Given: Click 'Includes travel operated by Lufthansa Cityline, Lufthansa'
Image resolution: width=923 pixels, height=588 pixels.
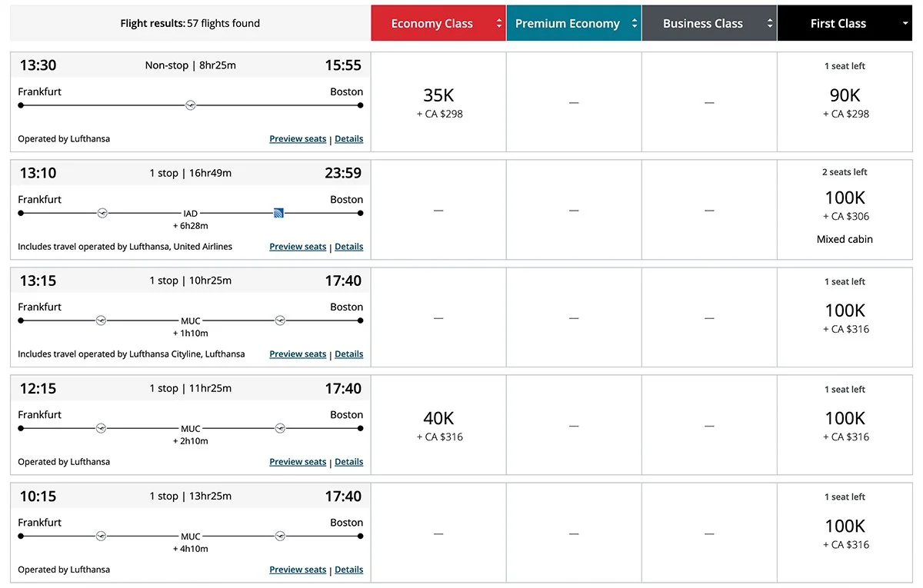Looking at the screenshot, I should pos(132,354).
